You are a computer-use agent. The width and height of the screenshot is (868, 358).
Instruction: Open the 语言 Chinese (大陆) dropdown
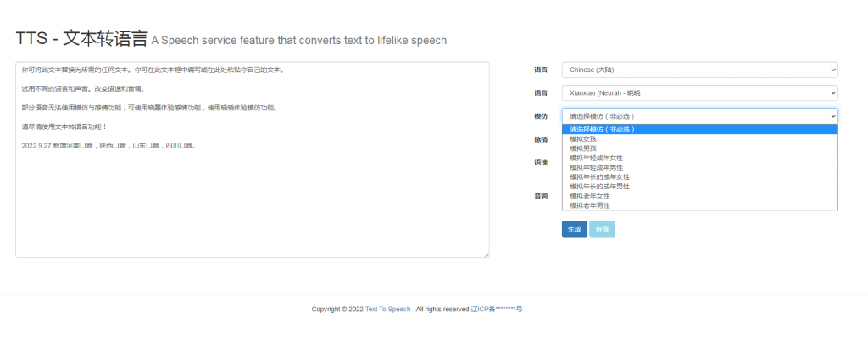(699, 70)
